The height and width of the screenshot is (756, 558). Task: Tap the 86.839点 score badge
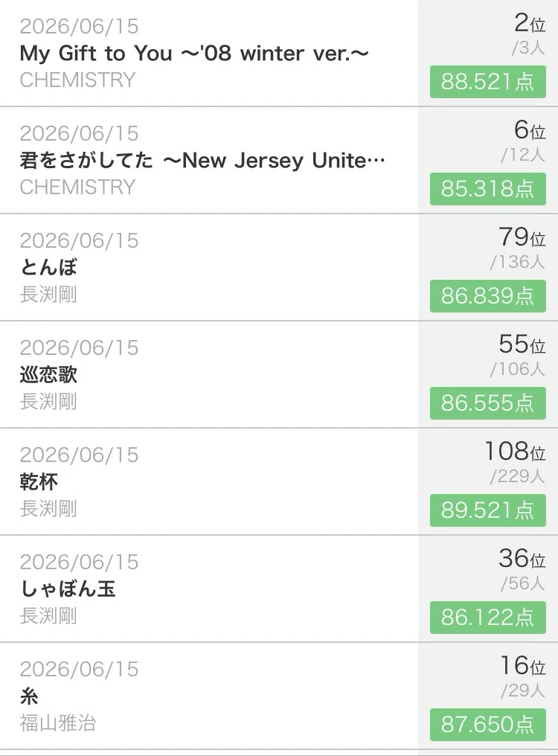click(487, 296)
